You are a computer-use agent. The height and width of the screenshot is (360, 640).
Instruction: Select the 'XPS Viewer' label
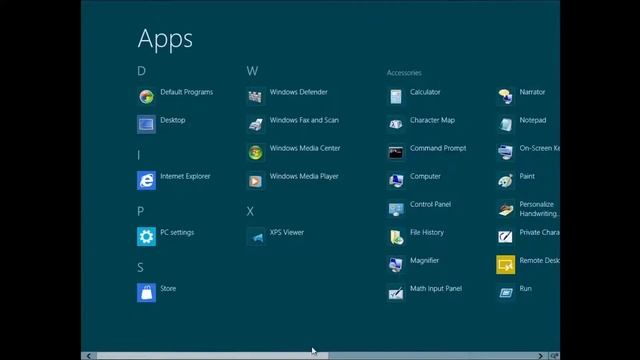[287, 232]
